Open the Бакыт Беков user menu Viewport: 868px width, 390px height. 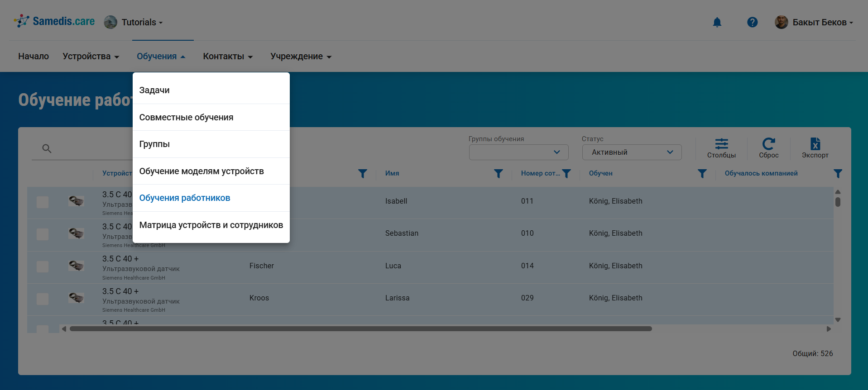[814, 22]
